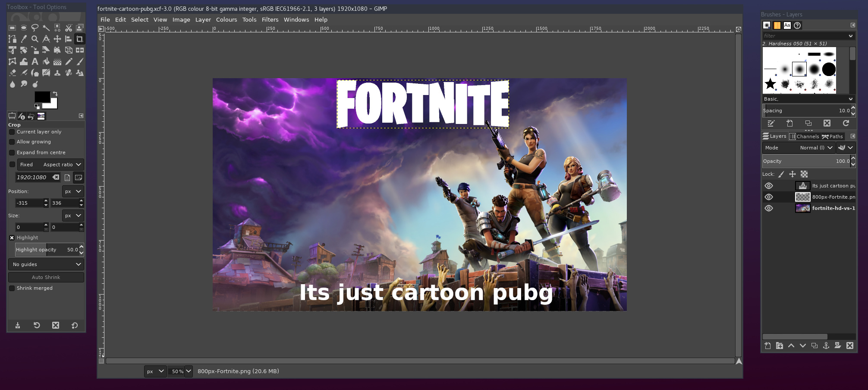Select the Colour Picker eyedropper tool

24,39
